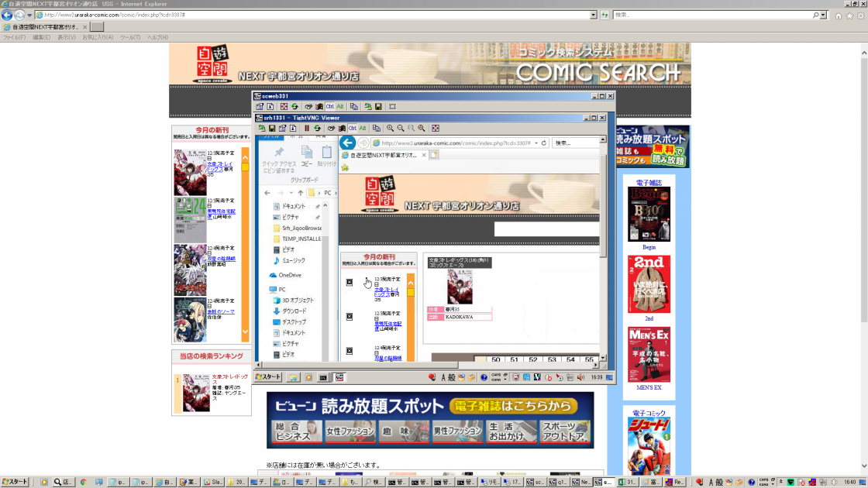Open the recent pages dropdown beside forward button
Viewport: 868px width, 488px height.
[x=29, y=15]
